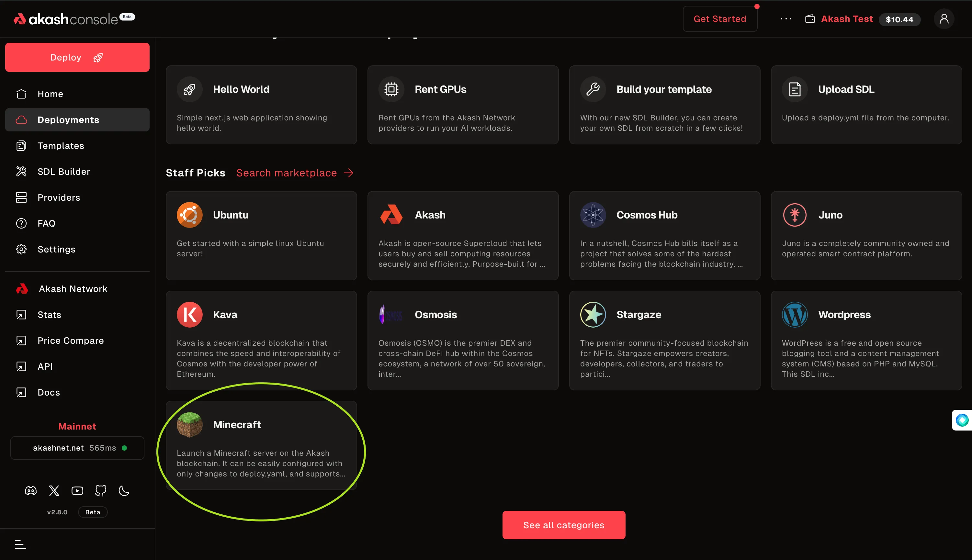
Task: Open the three-dots more menu
Action: pyautogui.click(x=786, y=19)
